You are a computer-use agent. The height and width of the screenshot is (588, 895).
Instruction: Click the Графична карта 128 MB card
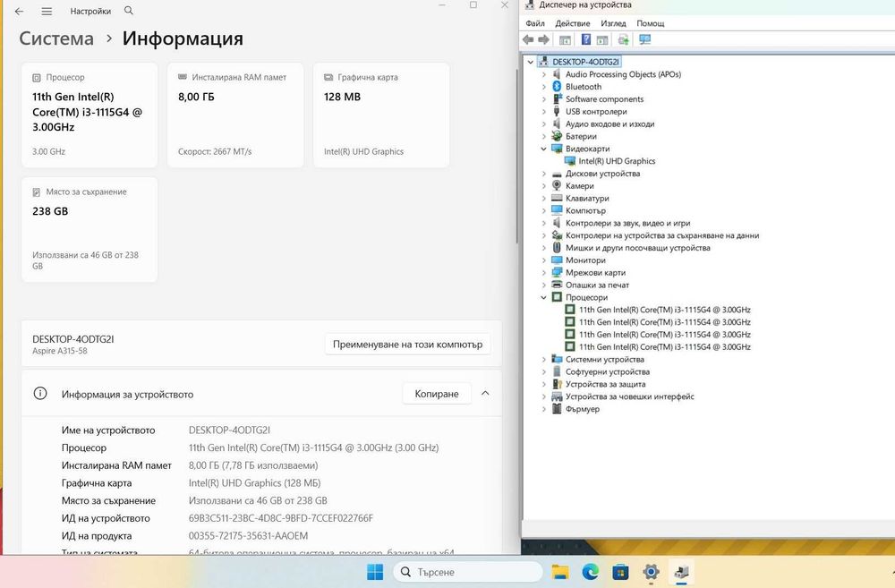[381, 115]
